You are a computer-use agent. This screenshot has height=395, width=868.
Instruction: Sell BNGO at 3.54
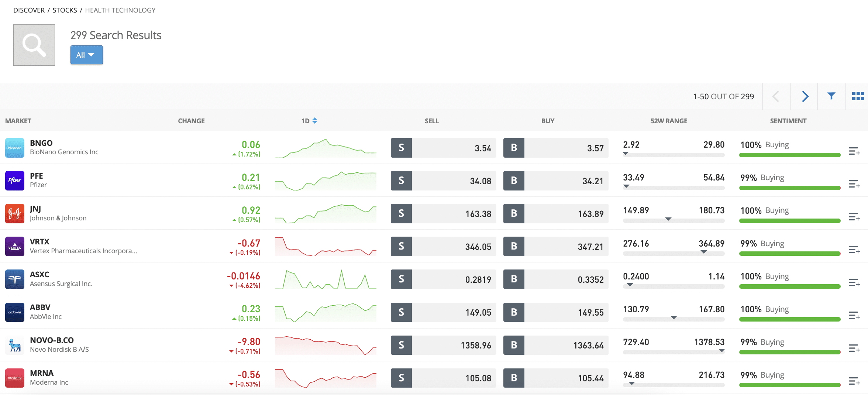443,148
